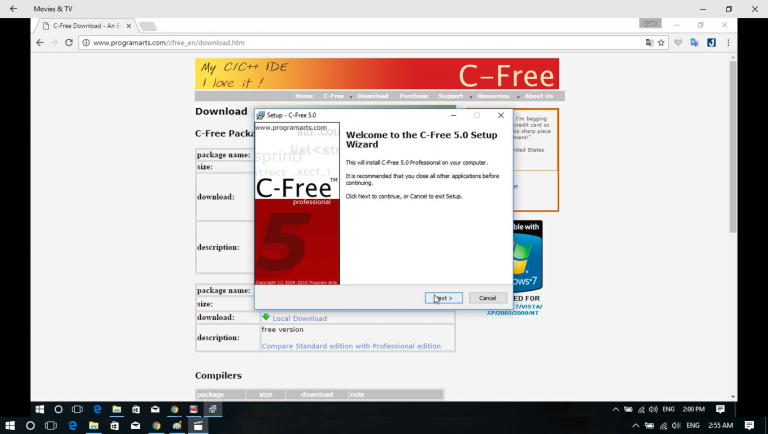Open the Purchase item in site navigation
This screenshot has width=768, height=434.
pyautogui.click(x=414, y=96)
